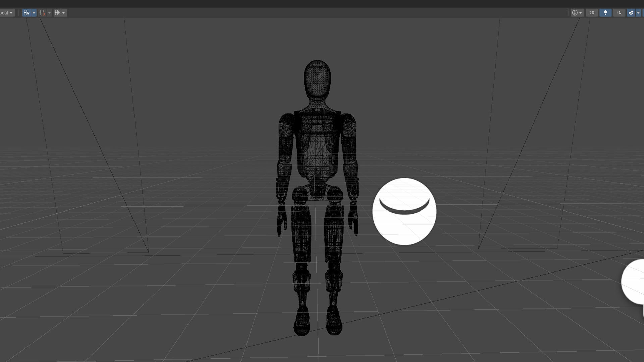
Task: Toggle scene effects layers button
Action: 631,13
